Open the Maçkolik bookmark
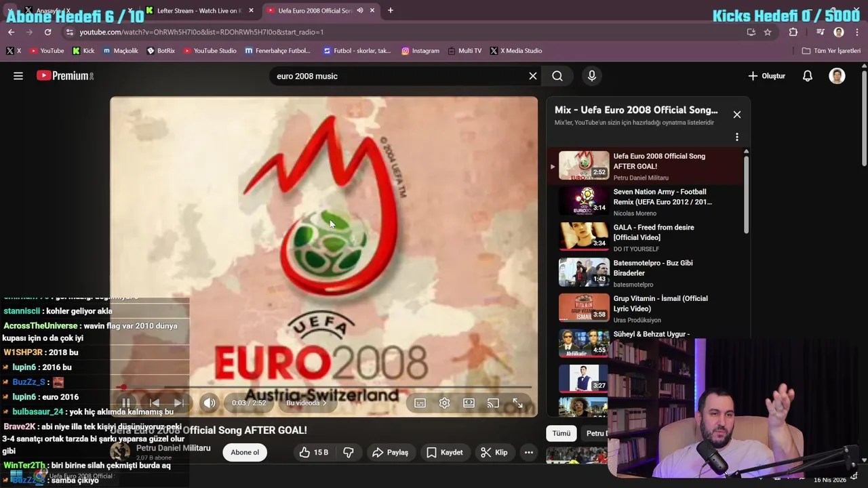The width and height of the screenshot is (868, 488). click(120, 51)
